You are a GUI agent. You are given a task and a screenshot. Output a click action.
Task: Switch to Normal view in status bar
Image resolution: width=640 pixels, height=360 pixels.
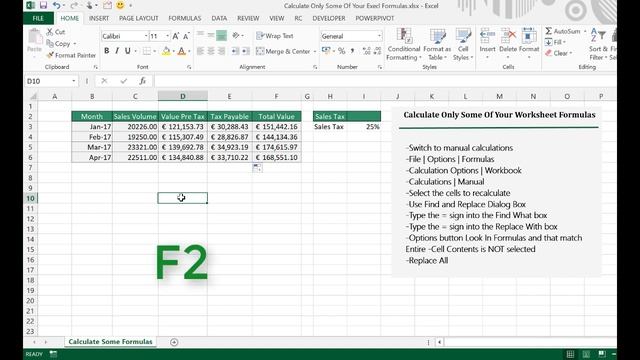570,354
